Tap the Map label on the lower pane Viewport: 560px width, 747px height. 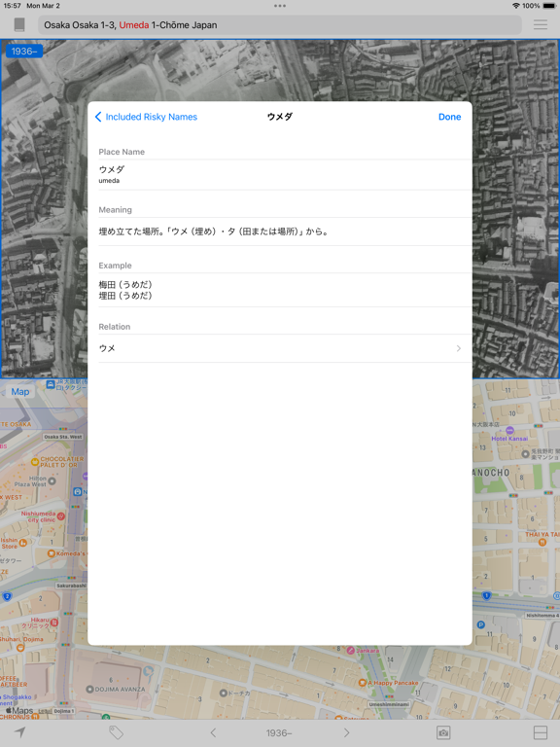[x=20, y=392]
